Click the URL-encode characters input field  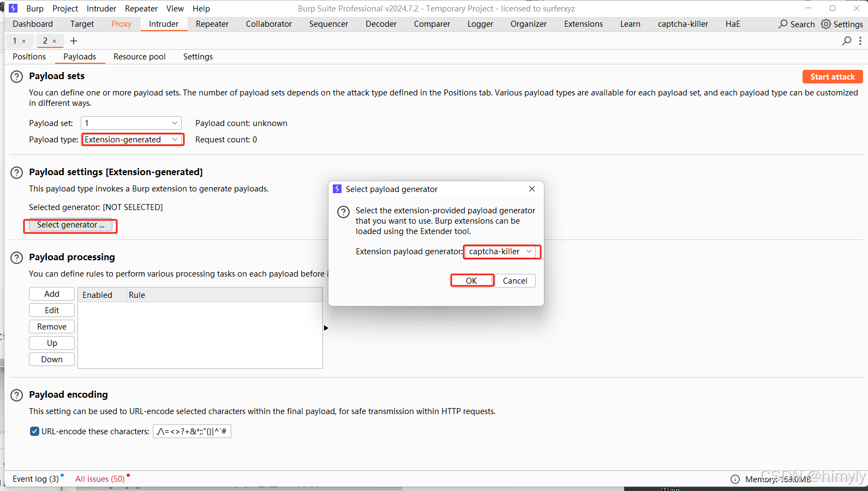[x=192, y=432]
